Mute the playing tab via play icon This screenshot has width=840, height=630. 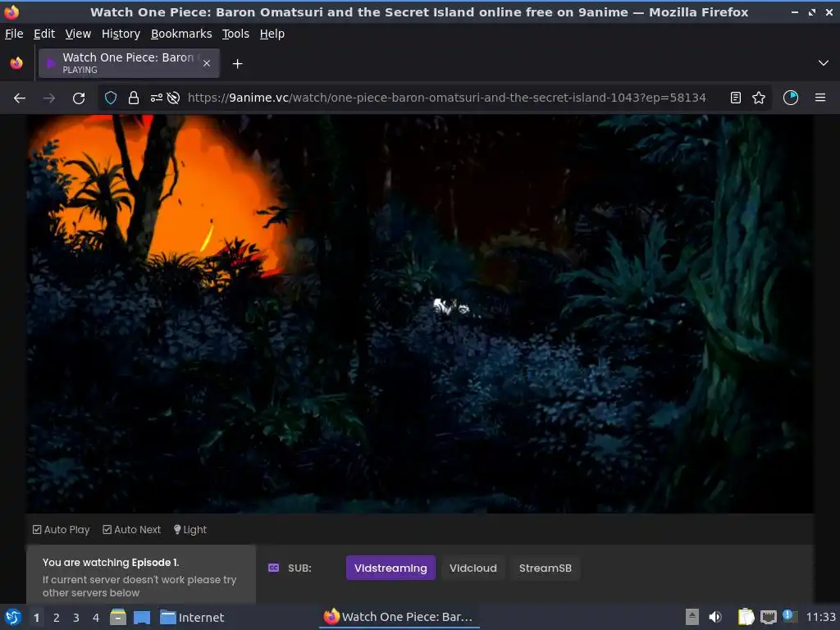tap(51, 64)
